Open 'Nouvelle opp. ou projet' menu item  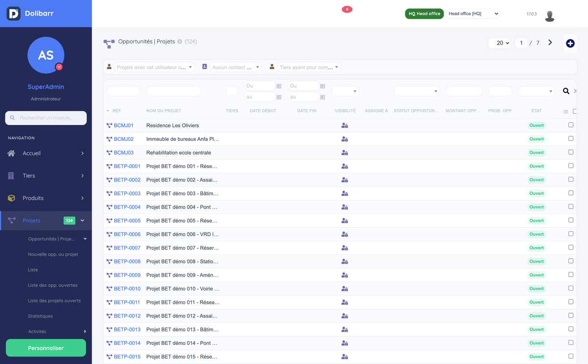tap(53, 254)
